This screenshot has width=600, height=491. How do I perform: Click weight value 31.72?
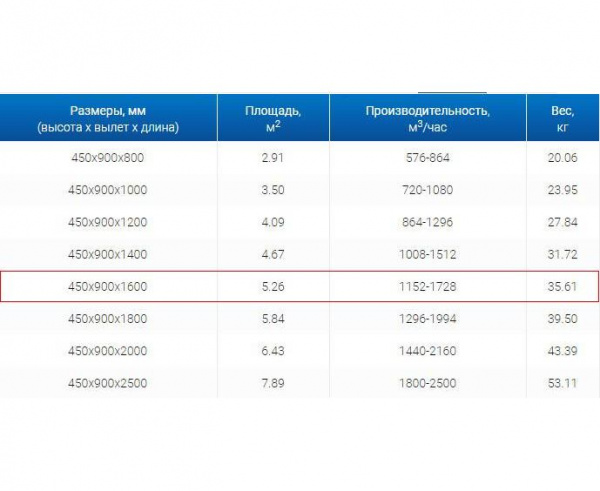tap(562, 254)
